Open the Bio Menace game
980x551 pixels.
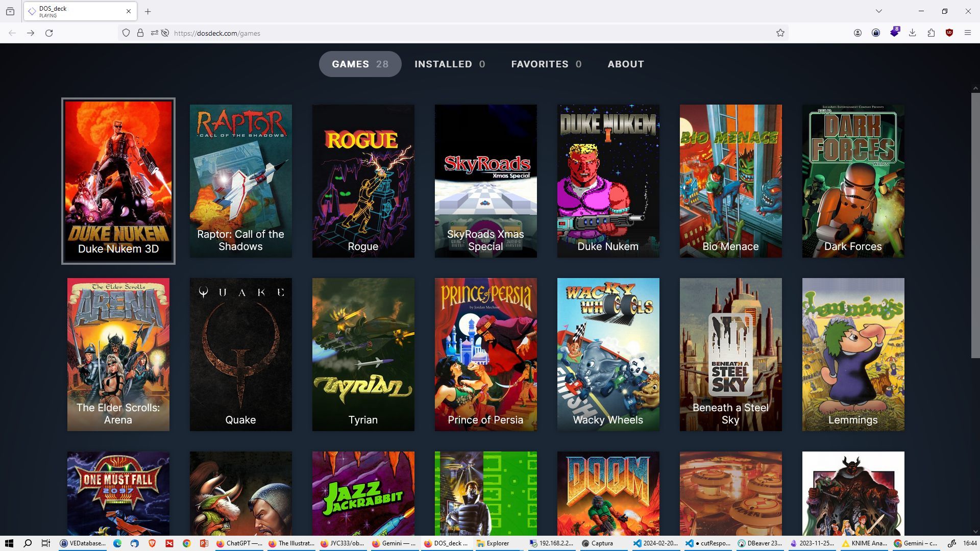(731, 181)
